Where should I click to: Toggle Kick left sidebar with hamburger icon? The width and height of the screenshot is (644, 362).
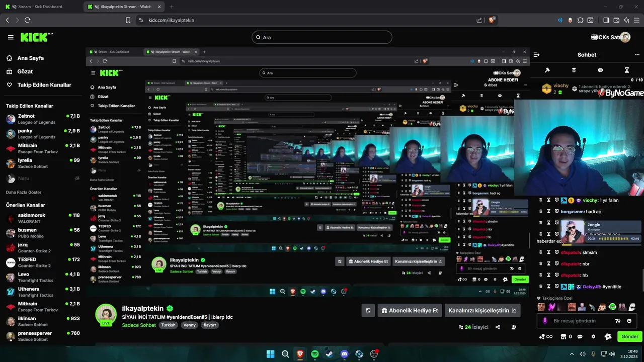coord(11,37)
